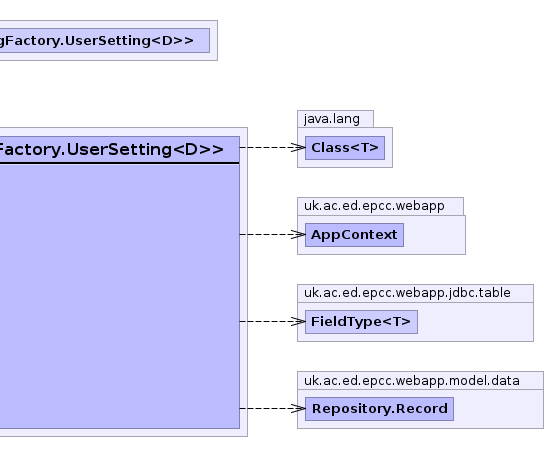The image size is (546, 474).
Task: Click the arrowhead beside the Class<T> node
Action: pos(299,148)
